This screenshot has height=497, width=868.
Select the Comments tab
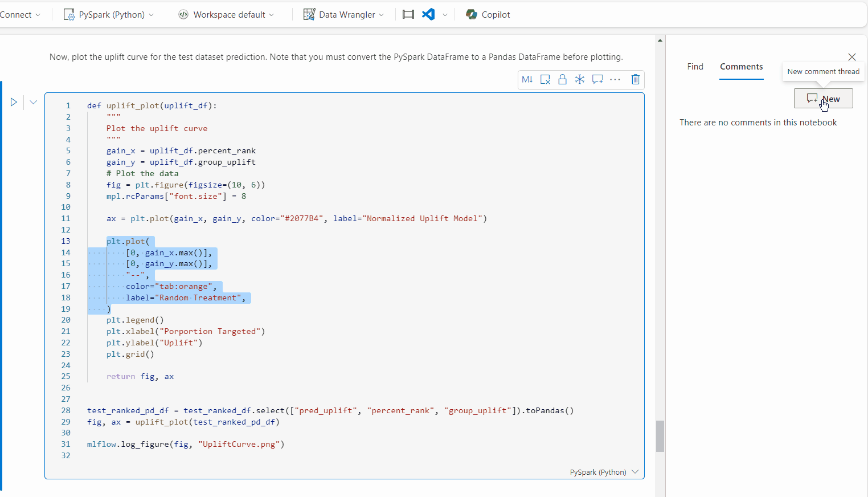[x=741, y=67]
